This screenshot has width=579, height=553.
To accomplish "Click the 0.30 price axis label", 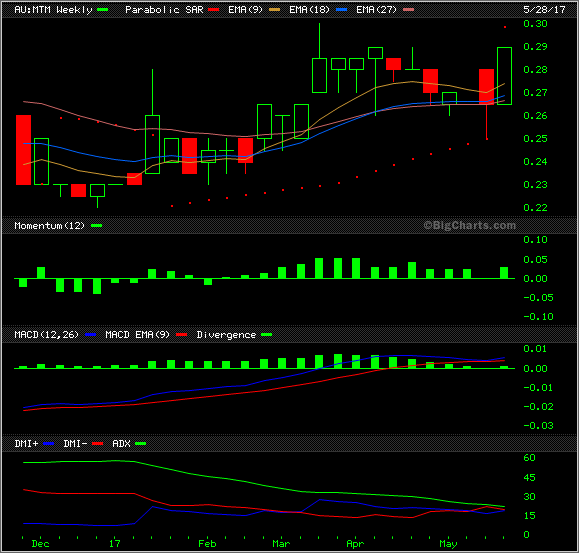I will tap(535, 24).
